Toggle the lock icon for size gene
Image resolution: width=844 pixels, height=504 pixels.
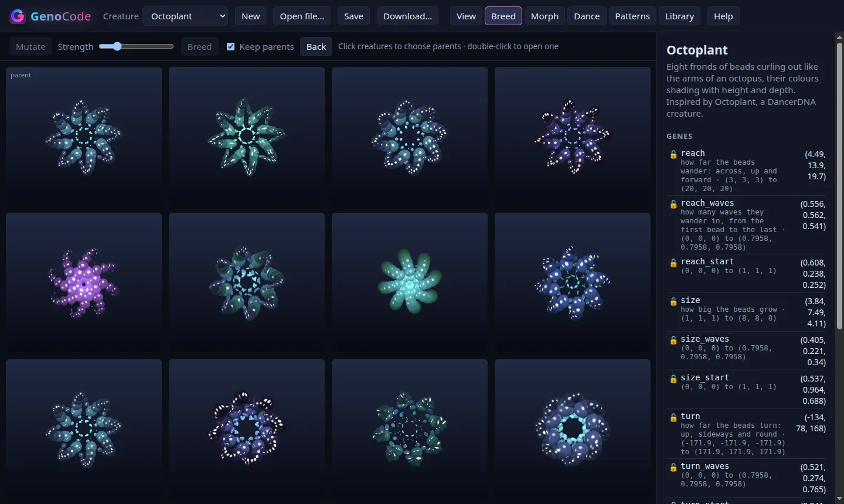tap(673, 301)
